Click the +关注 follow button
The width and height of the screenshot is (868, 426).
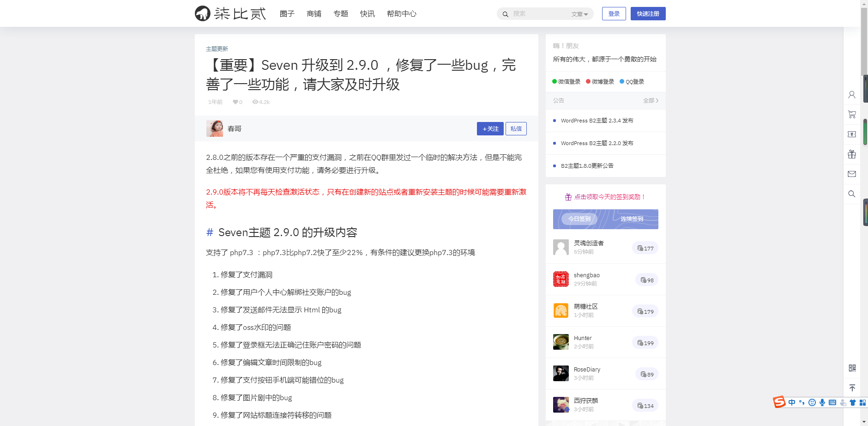(x=490, y=129)
